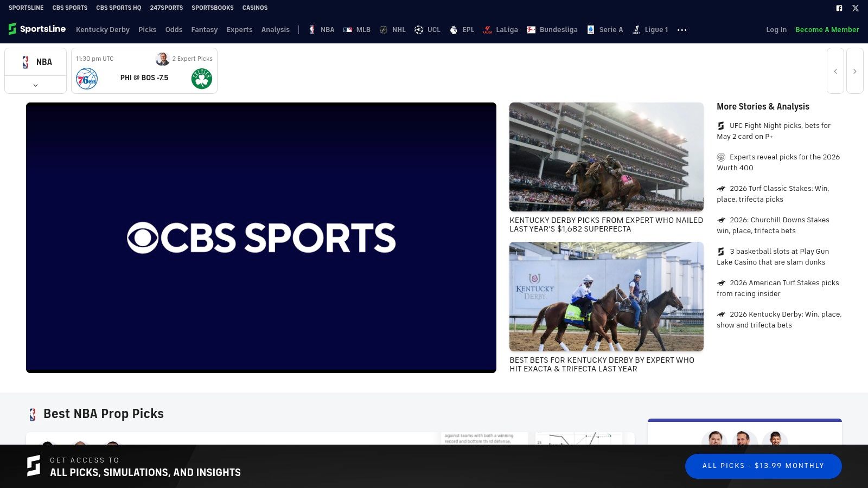Go to next games with right arrow
Viewport: 868px width, 488px height.
pos(855,71)
